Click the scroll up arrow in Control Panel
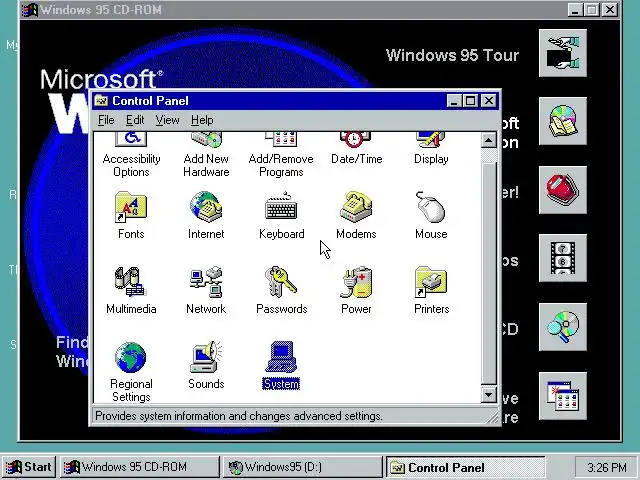Screen dimensions: 640x480 (489, 140)
